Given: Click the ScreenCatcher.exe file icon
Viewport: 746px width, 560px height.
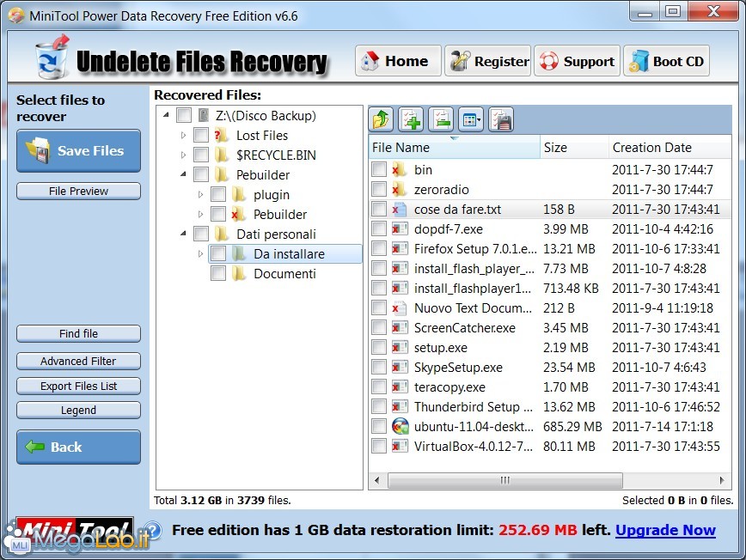Looking at the screenshot, I should click(x=400, y=328).
